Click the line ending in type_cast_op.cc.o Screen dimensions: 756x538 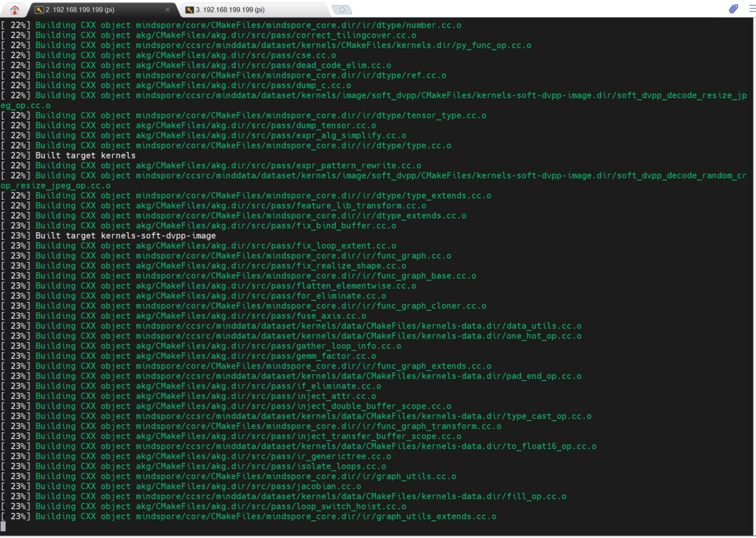[296, 416]
